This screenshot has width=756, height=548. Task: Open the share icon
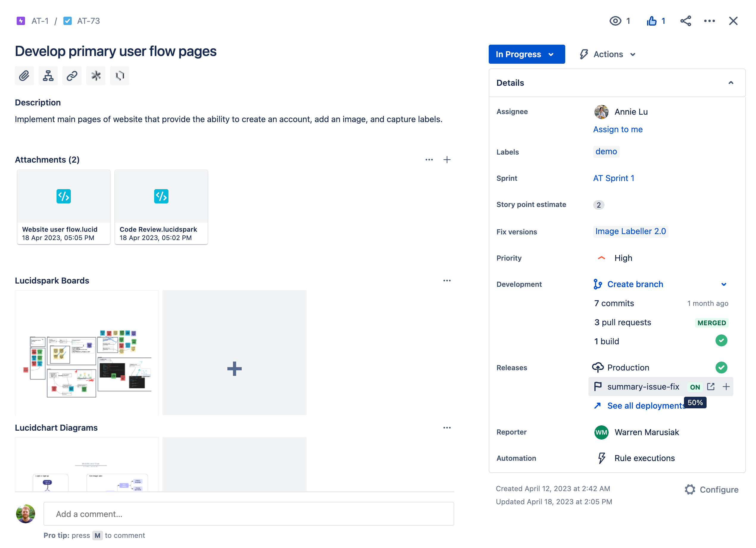pos(686,21)
